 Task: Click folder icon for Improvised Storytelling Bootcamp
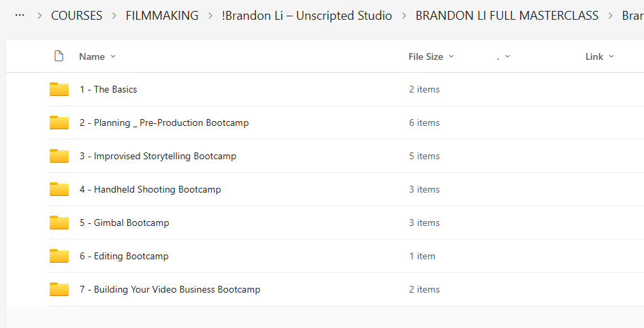click(x=59, y=156)
